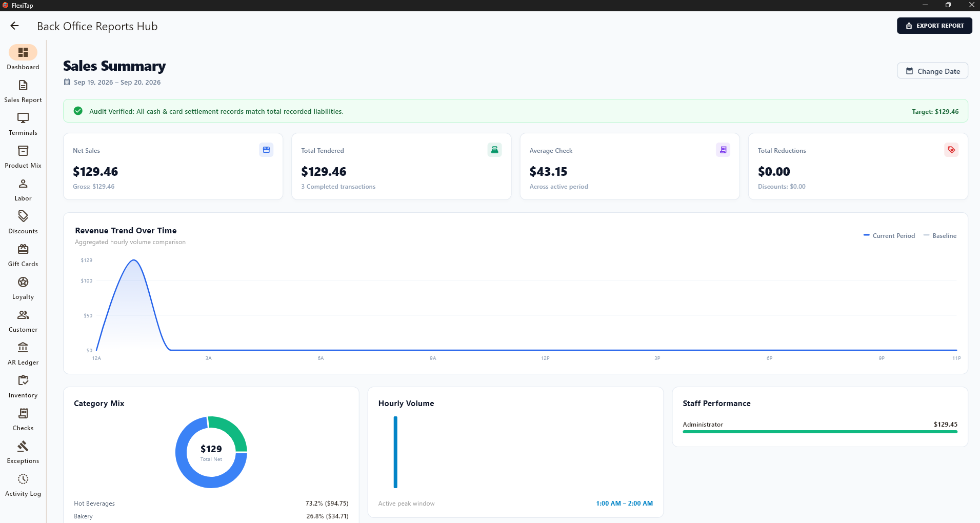Select the Sales Report menu label
The image size is (980, 523).
[23, 100]
